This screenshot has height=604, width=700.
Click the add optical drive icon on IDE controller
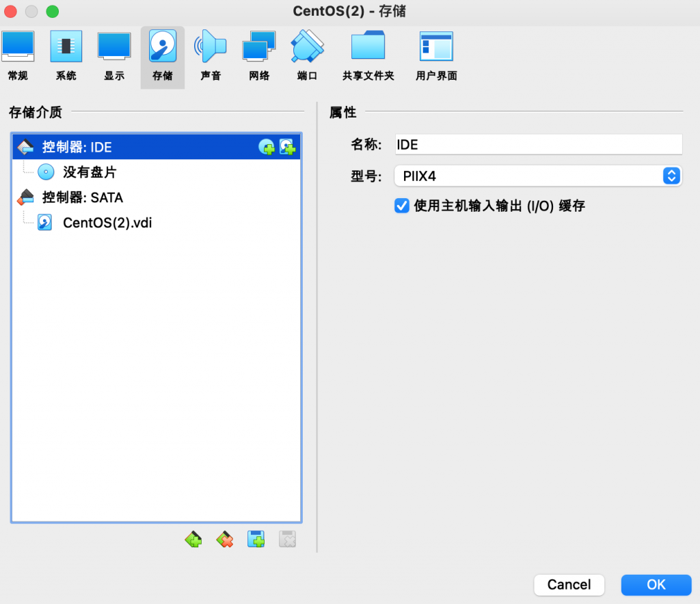(x=267, y=147)
